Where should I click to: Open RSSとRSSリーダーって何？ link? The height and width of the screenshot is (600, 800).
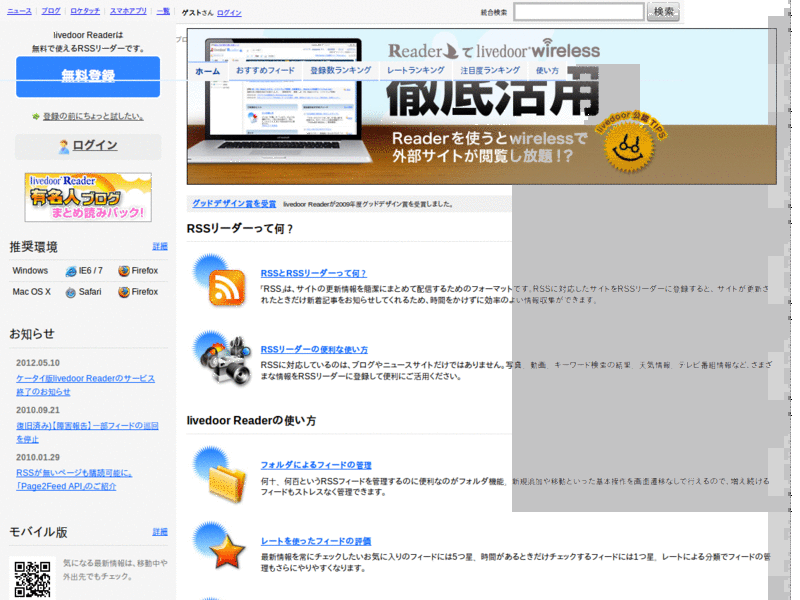click(314, 273)
